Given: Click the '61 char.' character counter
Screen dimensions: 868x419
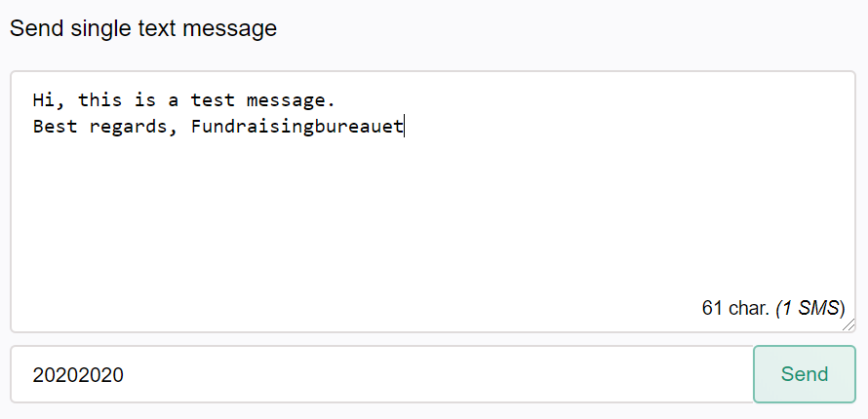Looking at the screenshot, I should pos(735,308).
